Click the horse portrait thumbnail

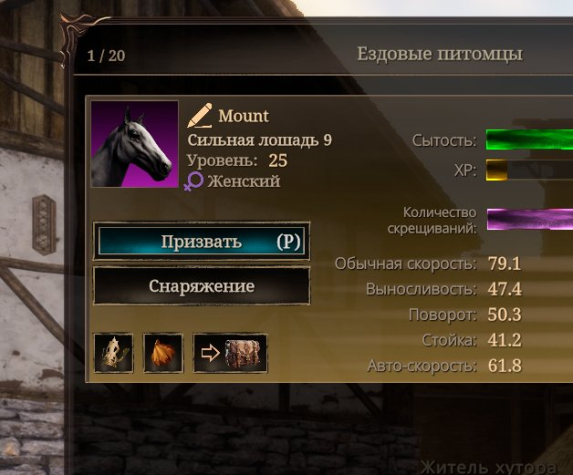click(134, 144)
